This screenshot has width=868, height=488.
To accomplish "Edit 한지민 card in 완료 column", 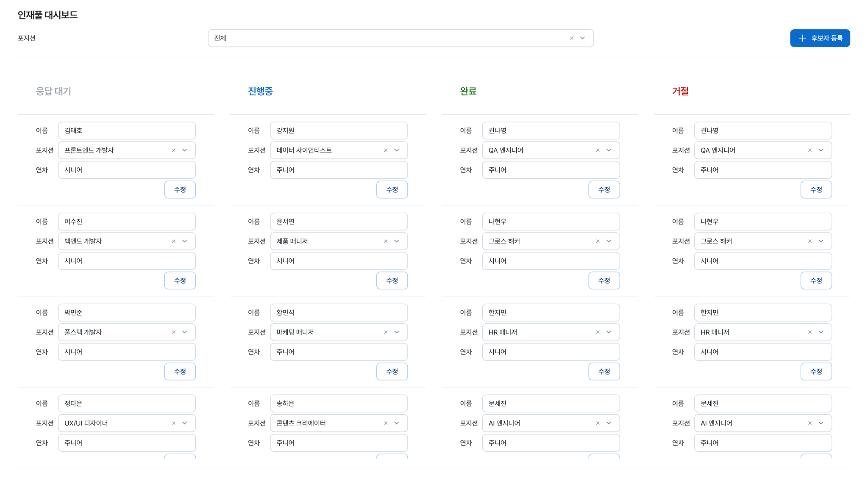I will [604, 372].
